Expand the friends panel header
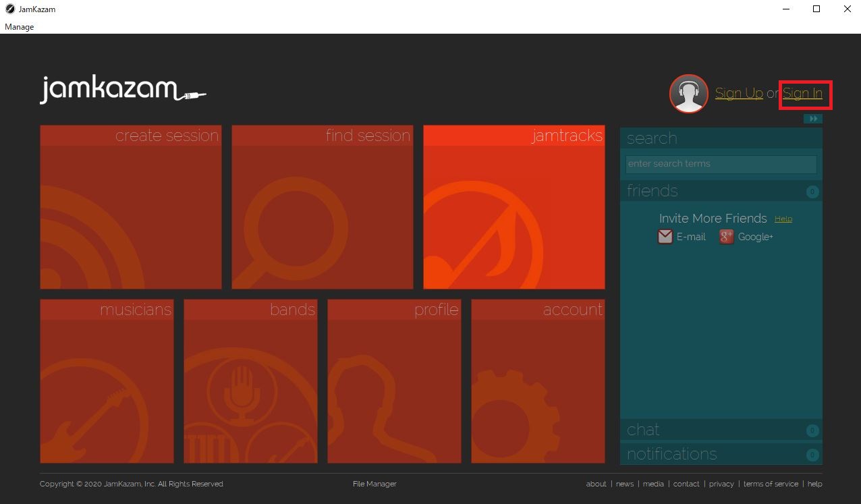Image resolution: width=861 pixels, height=504 pixels. tap(721, 191)
